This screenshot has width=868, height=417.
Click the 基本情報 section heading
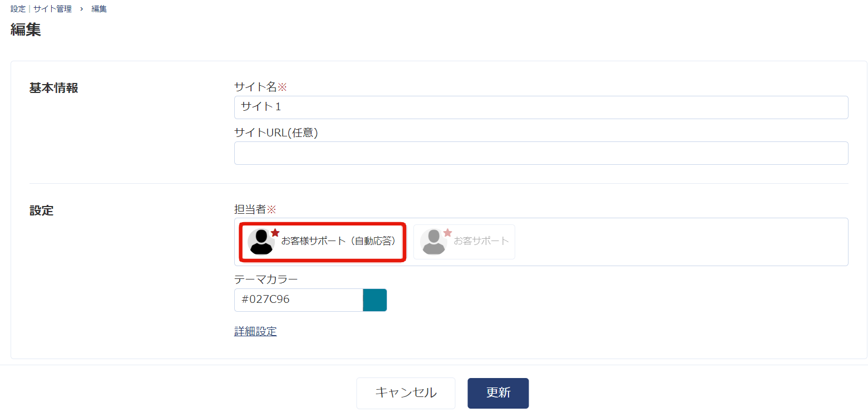[x=53, y=88]
